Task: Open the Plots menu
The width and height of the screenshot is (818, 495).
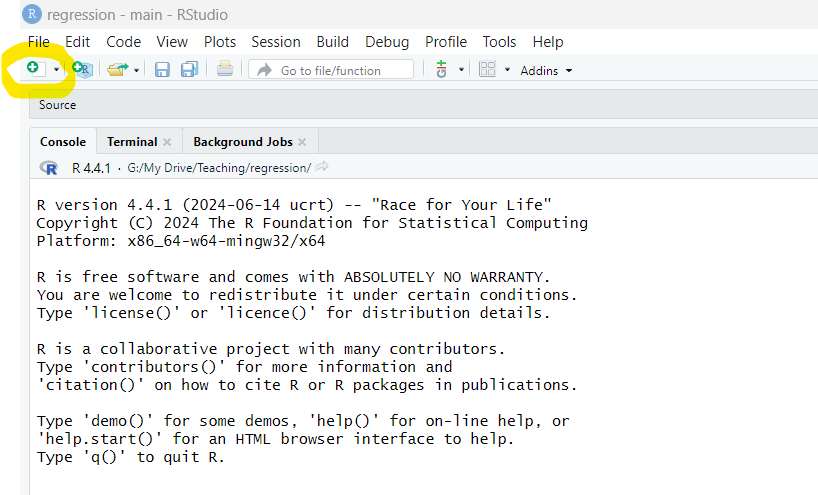Action: coord(220,42)
